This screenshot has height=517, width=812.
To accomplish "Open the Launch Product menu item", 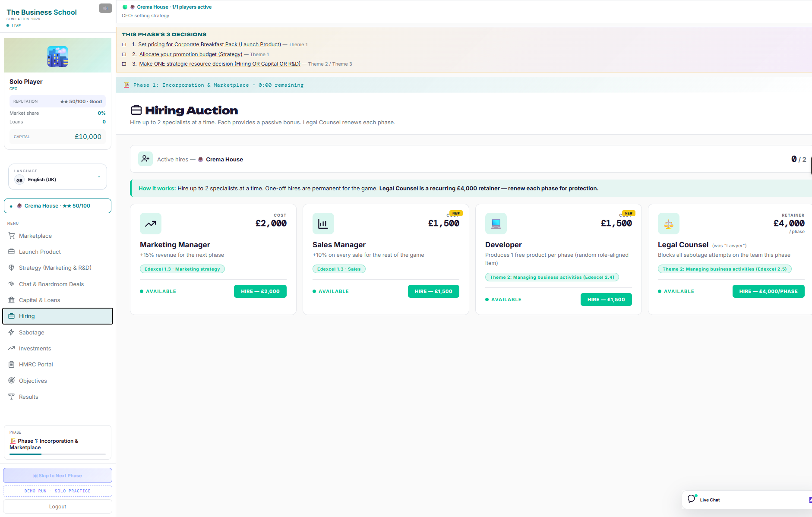I will 57,252.
